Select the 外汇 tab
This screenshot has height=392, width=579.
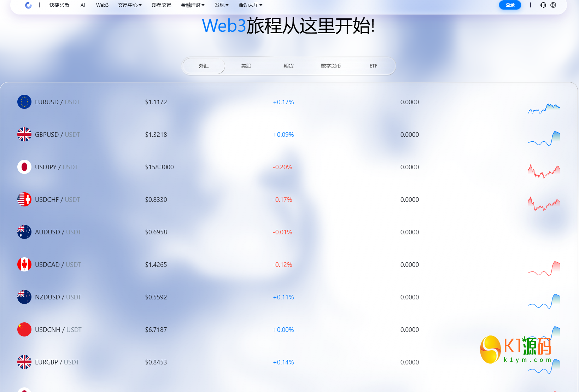click(204, 66)
